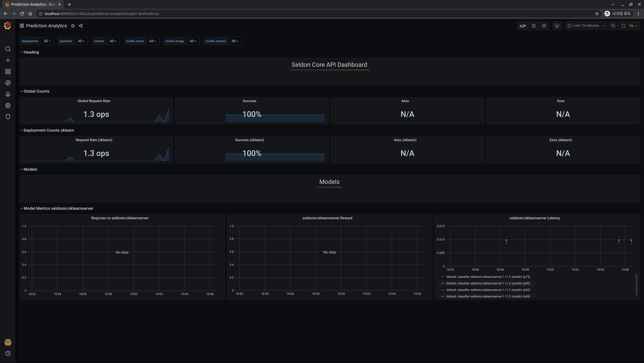Toggle p75 latency series in legend
Viewport: 644px width, 363px height.
[488, 277]
